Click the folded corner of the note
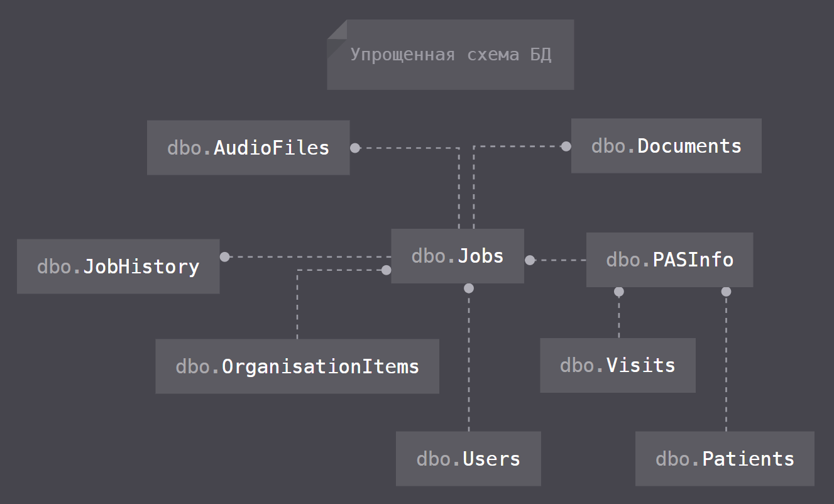Screen dimensions: 834x504 click(x=336, y=29)
